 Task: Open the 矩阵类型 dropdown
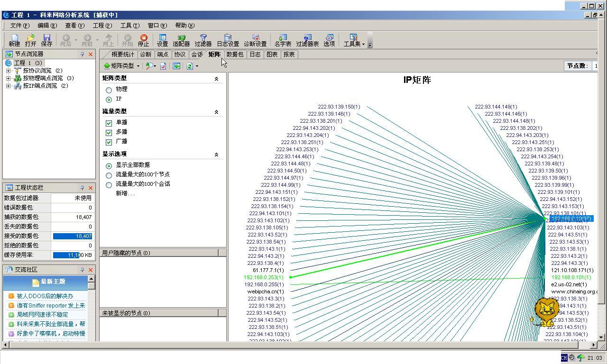(x=122, y=66)
